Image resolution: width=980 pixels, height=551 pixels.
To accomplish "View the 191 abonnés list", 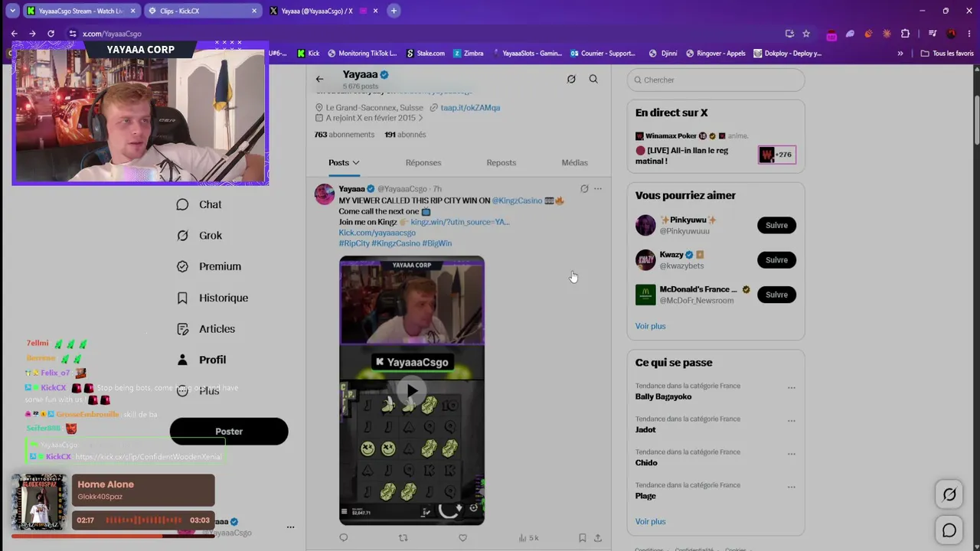I will pos(405,135).
